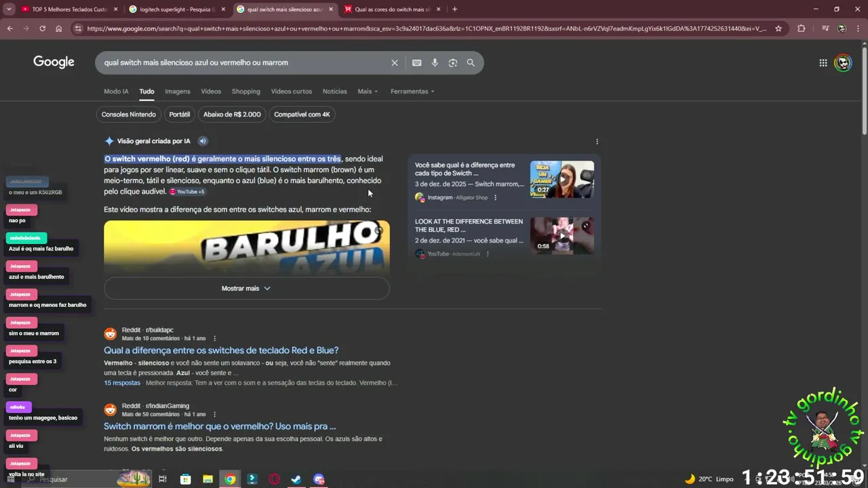This screenshot has height=488, width=868.
Task: Go back in browser history
Action: 9,28
